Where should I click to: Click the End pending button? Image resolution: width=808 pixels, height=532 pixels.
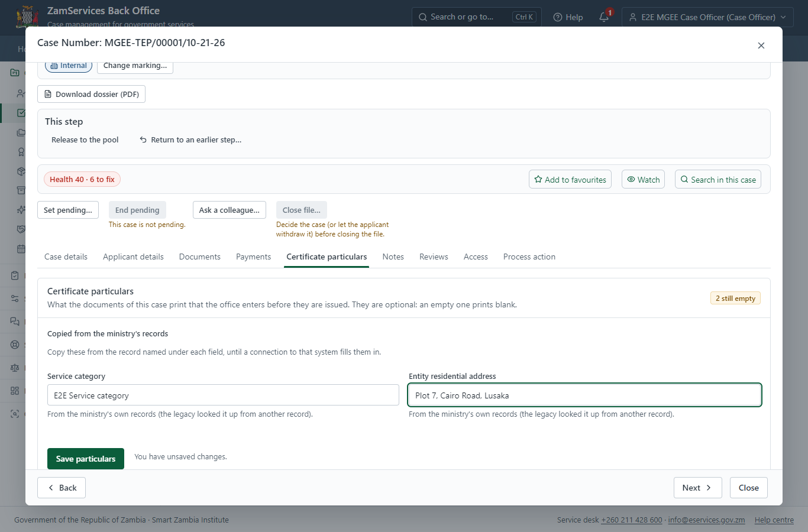137,210
